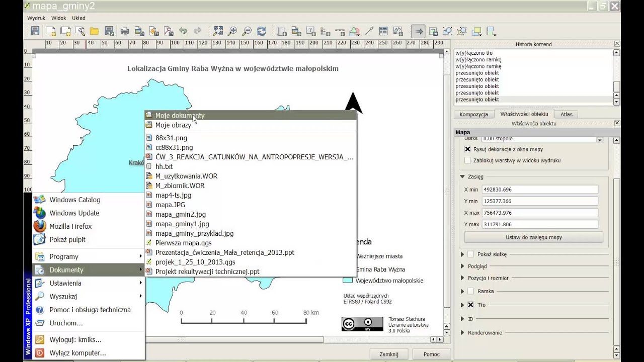This screenshot has height=362, width=644.
Task: Click the Zoom out magnifier icon
Action: click(247, 31)
